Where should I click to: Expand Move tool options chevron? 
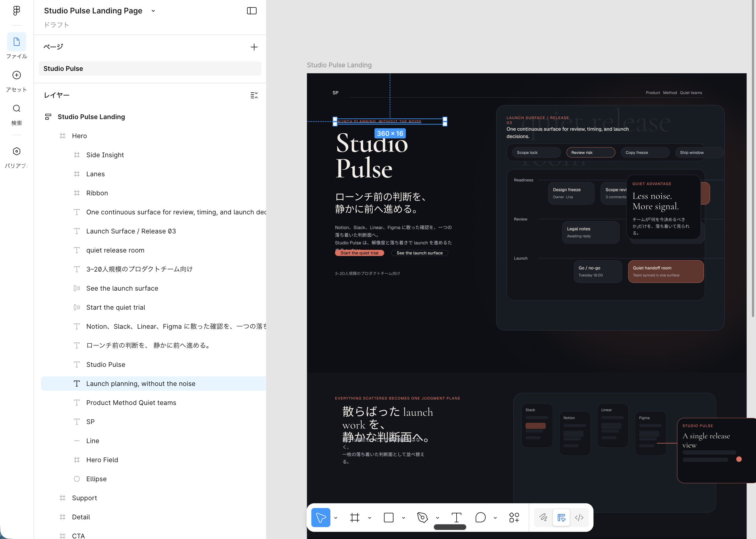(x=336, y=518)
